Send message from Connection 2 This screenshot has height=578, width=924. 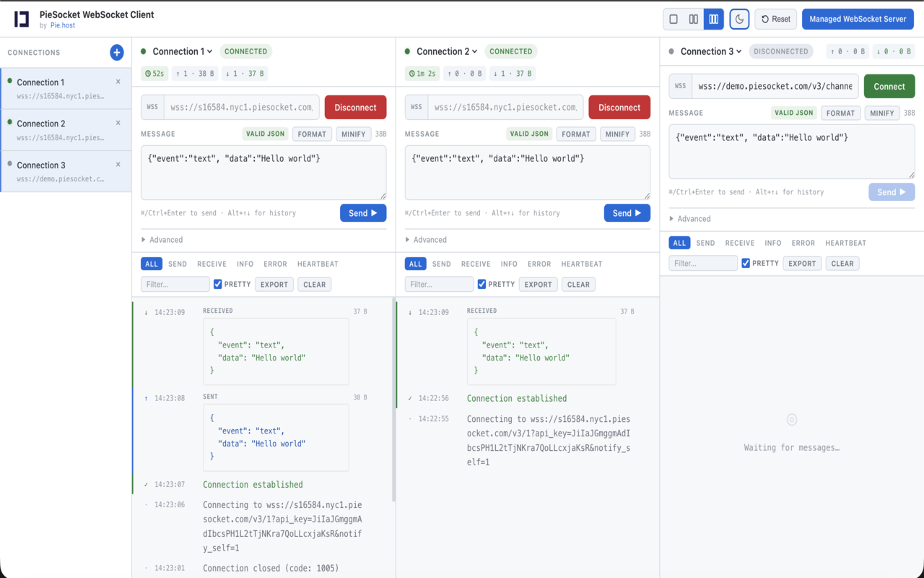click(x=627, y=213)
